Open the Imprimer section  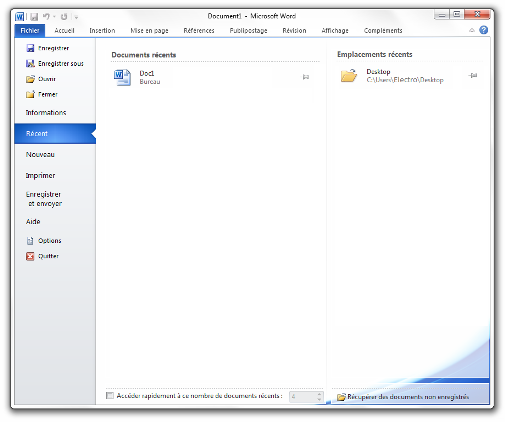[x=40, y=176]
